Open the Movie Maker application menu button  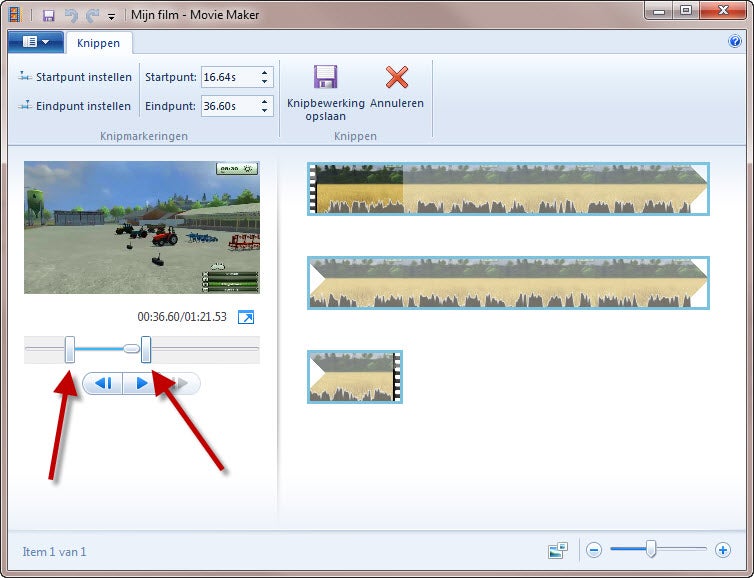tap(36, 42)
